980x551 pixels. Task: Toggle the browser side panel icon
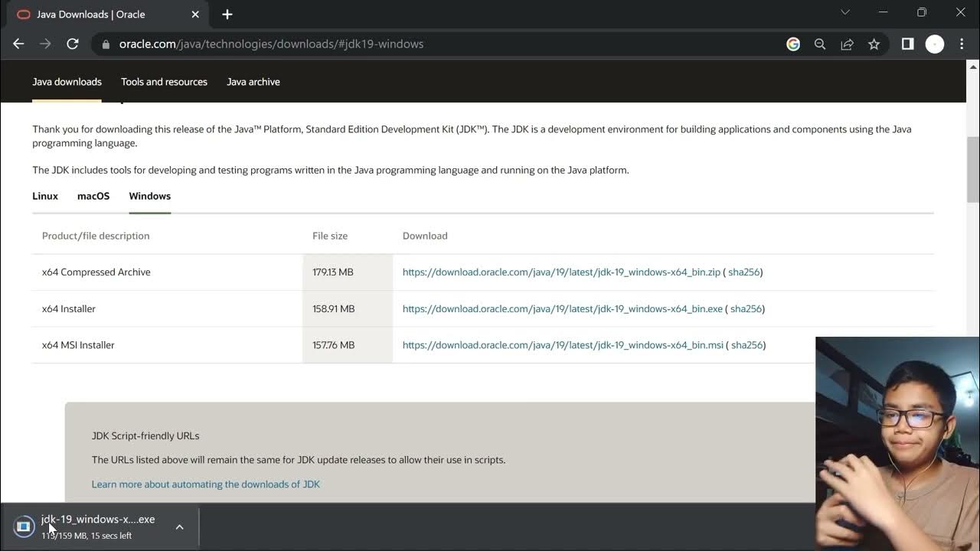coord(907,44)
